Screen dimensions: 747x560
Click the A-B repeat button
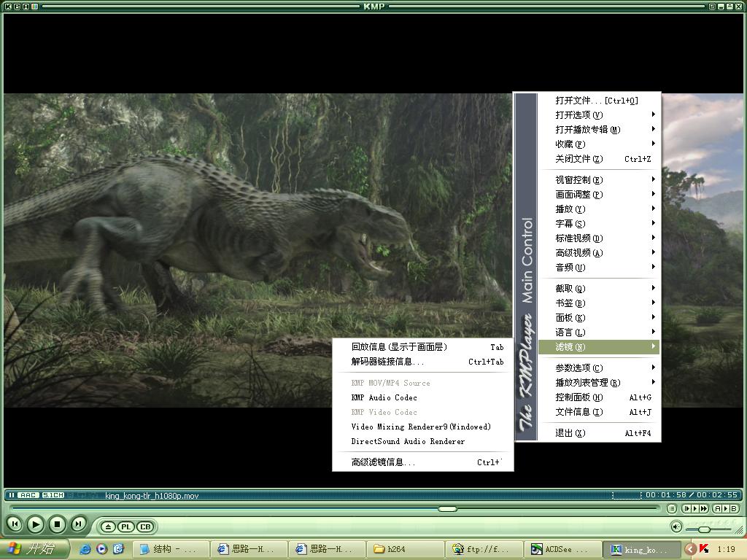click(x=726, y=508)
